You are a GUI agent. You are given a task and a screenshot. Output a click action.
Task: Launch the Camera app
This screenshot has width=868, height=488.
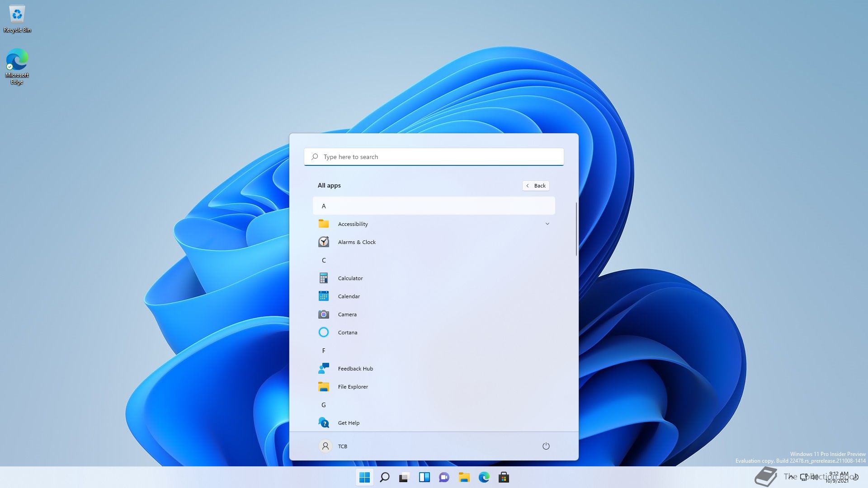click(x=347, y=314)
